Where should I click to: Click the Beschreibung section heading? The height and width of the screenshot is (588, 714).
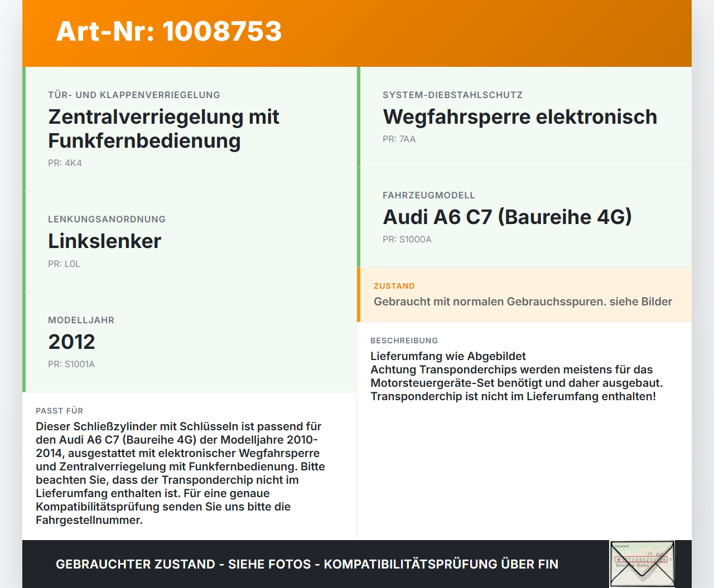click(404, 341)
